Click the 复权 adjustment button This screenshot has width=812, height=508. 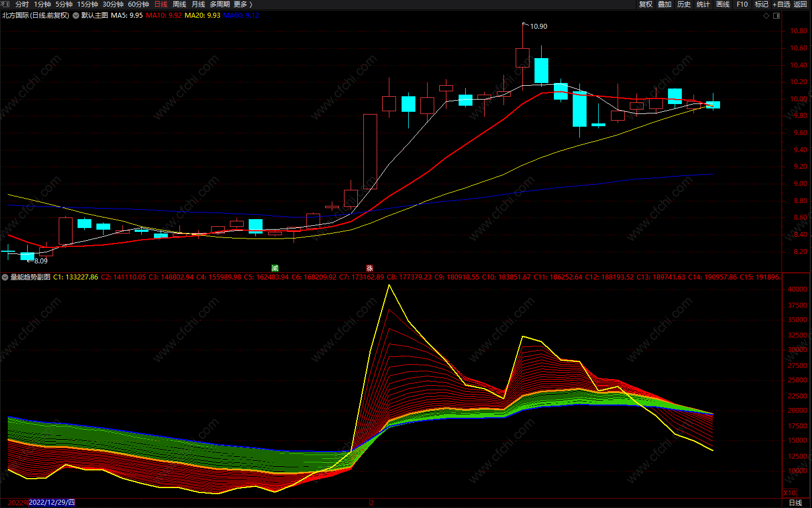pyautogui.click(x=646, y=4)
